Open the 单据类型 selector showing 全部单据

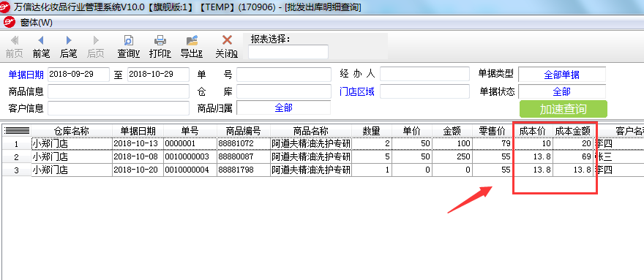coord(562,75)
